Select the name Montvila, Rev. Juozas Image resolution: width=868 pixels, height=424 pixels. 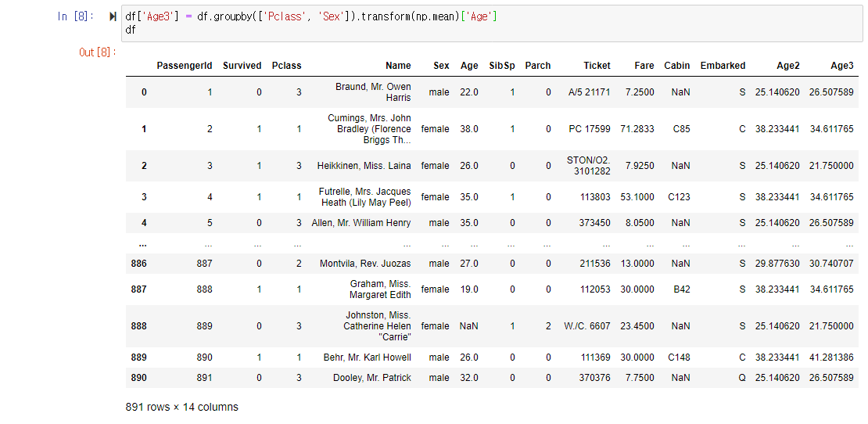(x=365, y=264)
